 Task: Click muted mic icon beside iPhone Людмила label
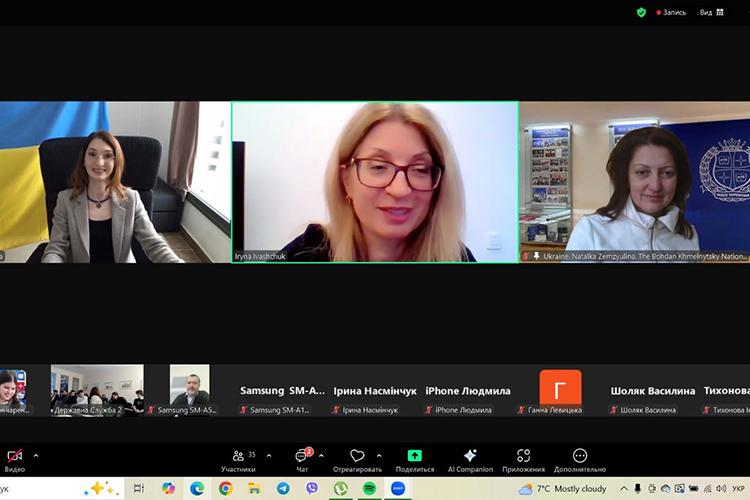[x=428, y=410]
